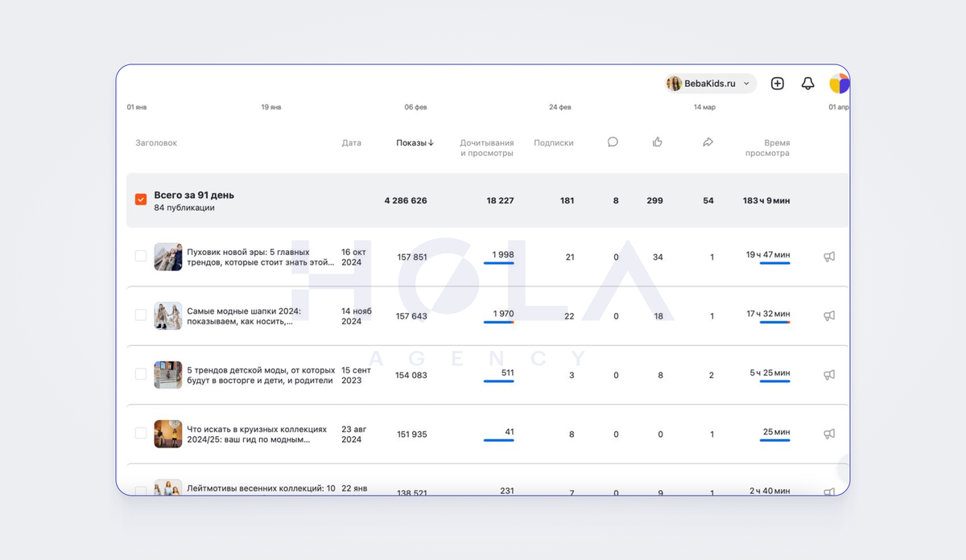Click megaphone icon in круизных коллекциях row
The height and width of the screenshot is (560, 966).
(x=829, y=434)
